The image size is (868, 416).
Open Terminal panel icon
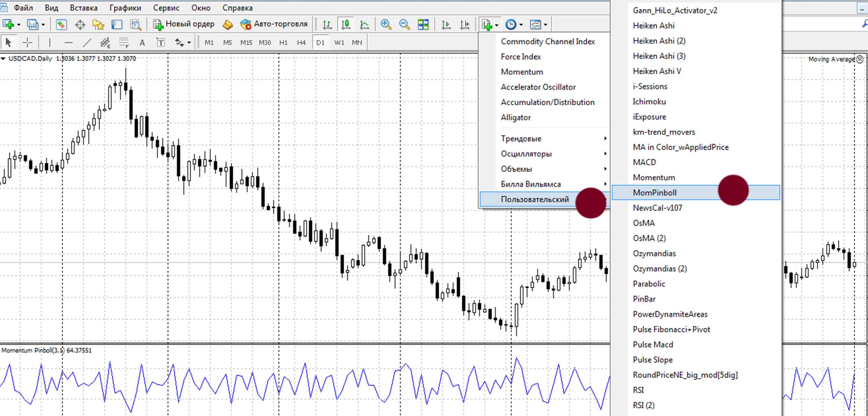tap(117, 24)
